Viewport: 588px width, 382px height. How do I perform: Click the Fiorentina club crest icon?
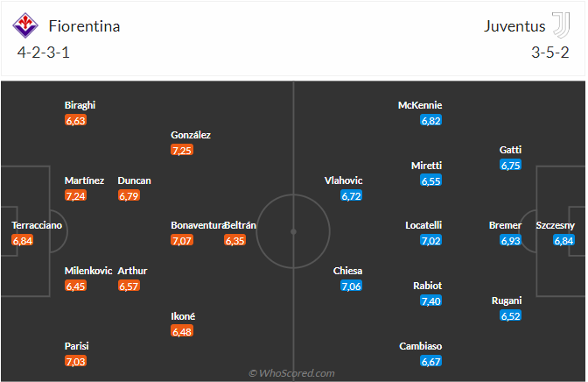coord(27,25)
